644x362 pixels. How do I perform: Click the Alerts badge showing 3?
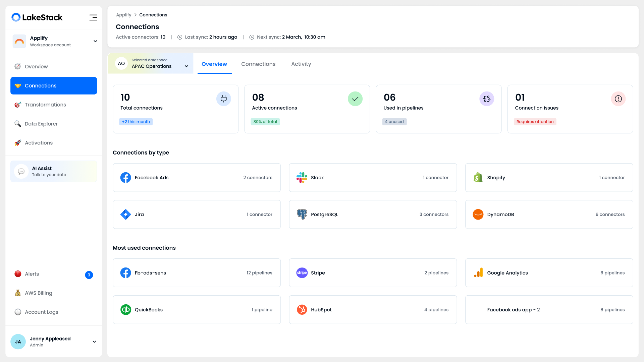(x=89, y=275)
